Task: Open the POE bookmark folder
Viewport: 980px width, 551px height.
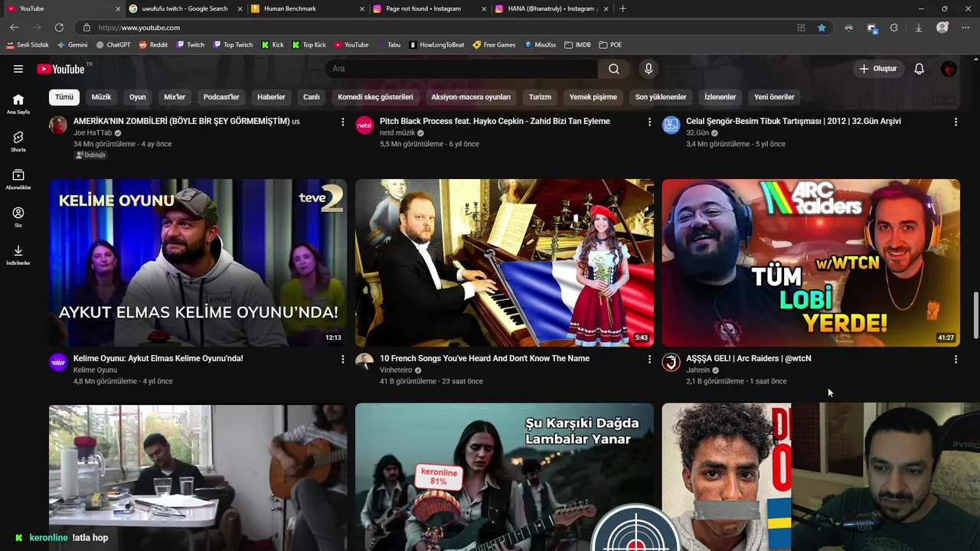Action: [x=610, y=44]
